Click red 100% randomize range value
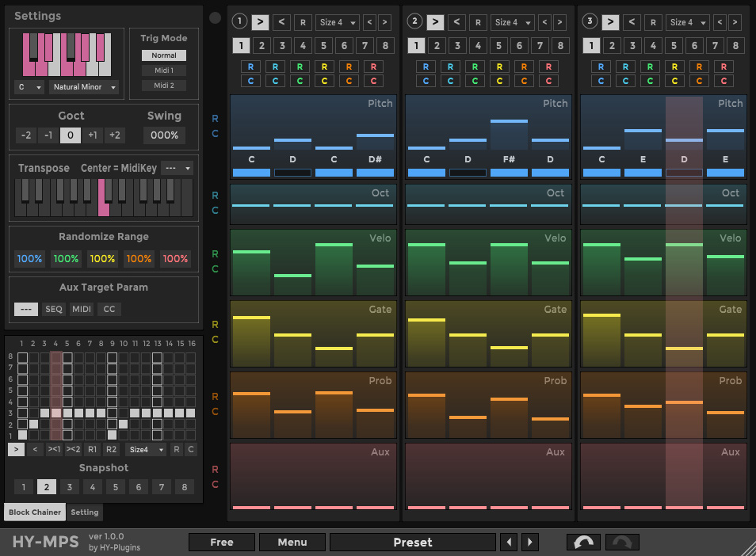Screen dimensions: 756x556 [175, 259]
